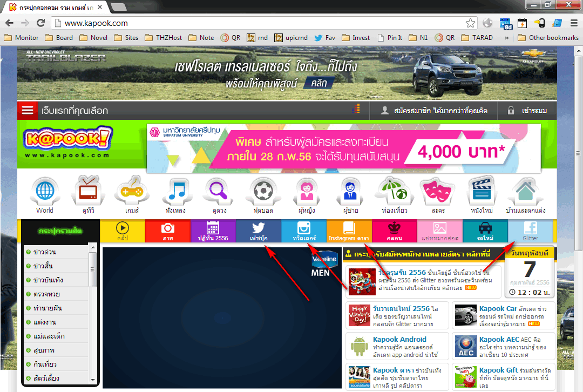Select the orange Instagram ดารา tab
The width and height of the screenshot is (583, 392).
click(349, 231)
